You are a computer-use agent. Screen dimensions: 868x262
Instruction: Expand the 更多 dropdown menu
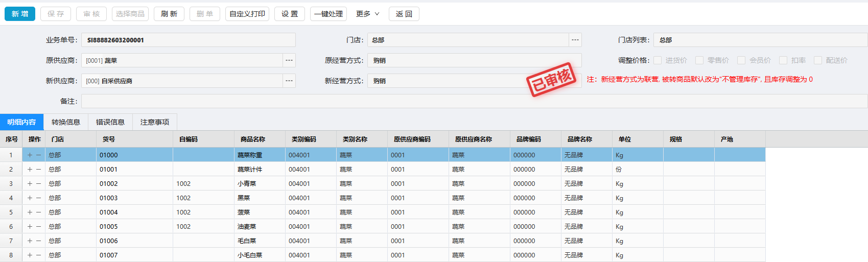click(368, 14)
